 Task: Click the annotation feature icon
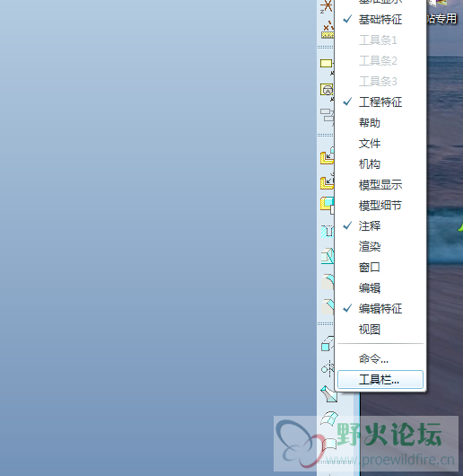coord(327,90)
